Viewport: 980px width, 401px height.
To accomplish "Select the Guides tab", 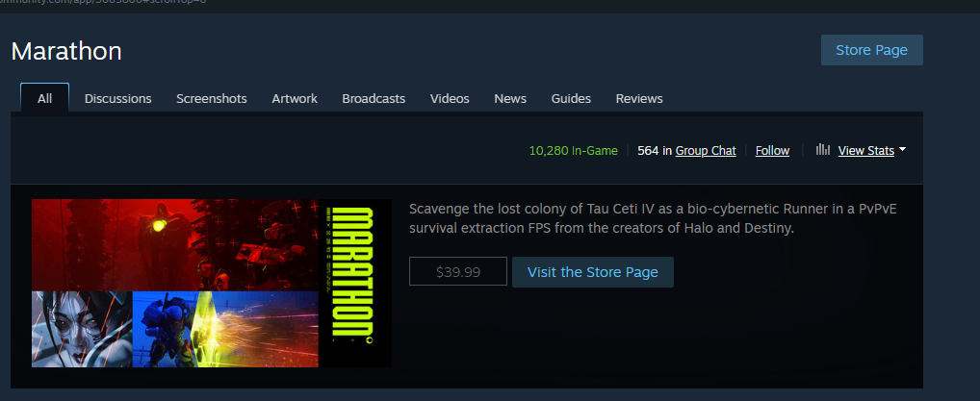I will pos(571,99).
